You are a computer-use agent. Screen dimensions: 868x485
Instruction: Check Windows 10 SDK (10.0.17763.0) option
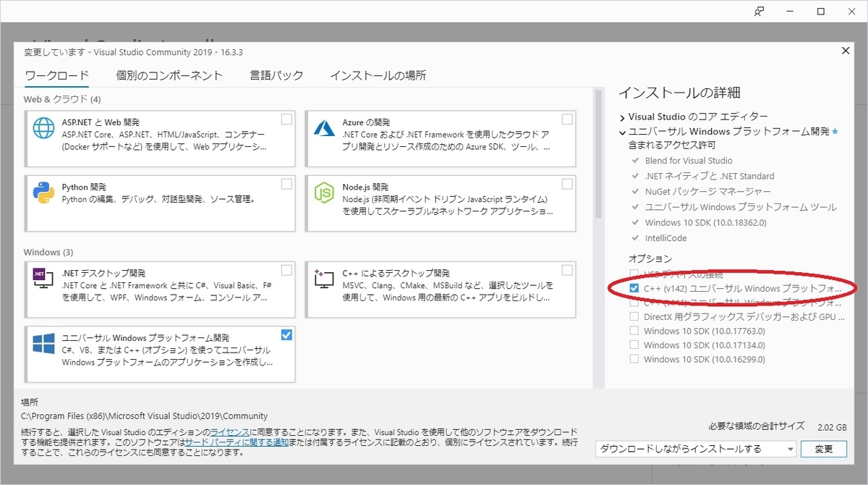(634, 331)
